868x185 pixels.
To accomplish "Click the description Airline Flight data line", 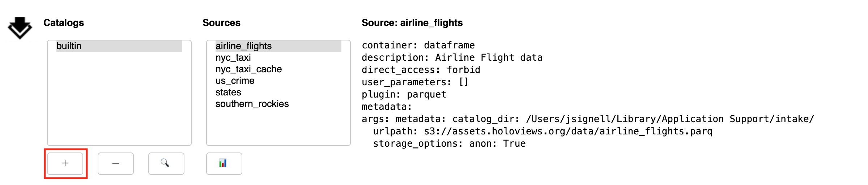I will (x=452, y=57).
